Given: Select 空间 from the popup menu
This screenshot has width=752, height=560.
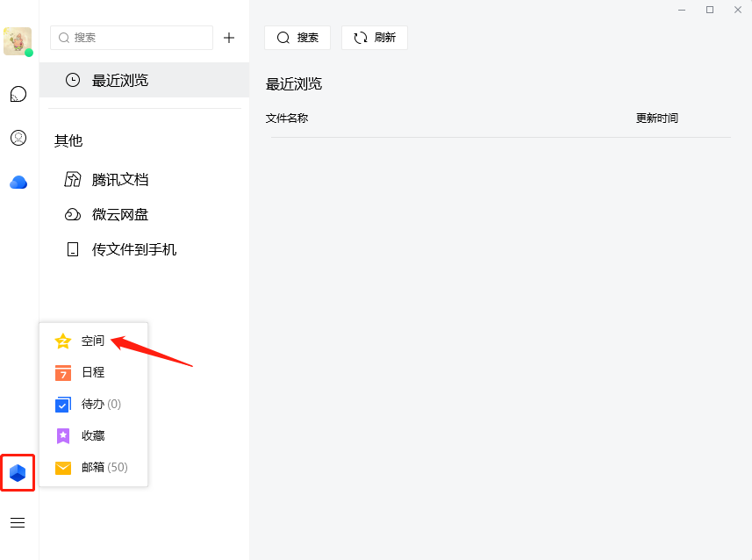Looking at the screenshot, I should coord(92,341).
